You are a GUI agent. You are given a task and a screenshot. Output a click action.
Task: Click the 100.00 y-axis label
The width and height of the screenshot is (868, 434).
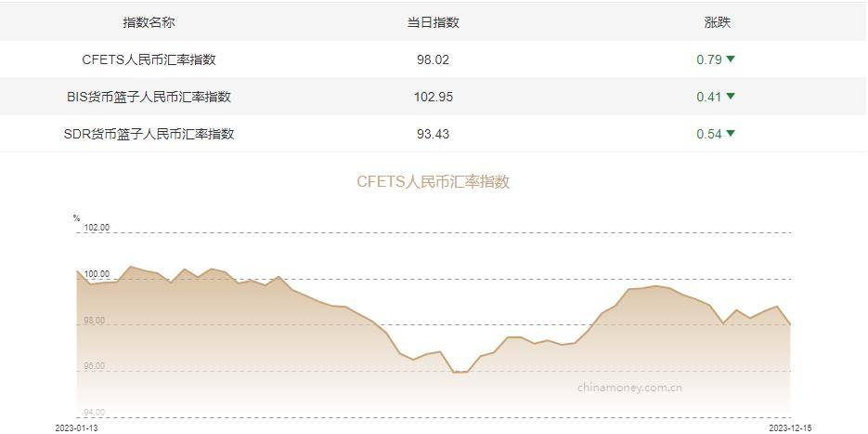click(97, 274)
